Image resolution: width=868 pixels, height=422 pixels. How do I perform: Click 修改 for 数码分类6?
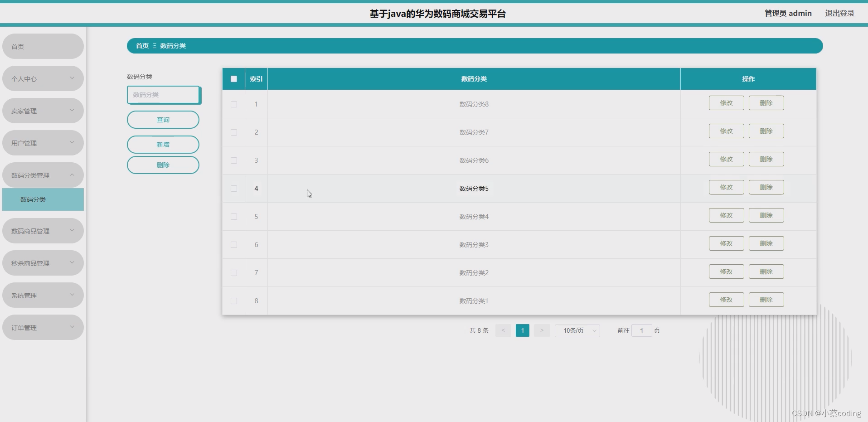click(727, 159)
